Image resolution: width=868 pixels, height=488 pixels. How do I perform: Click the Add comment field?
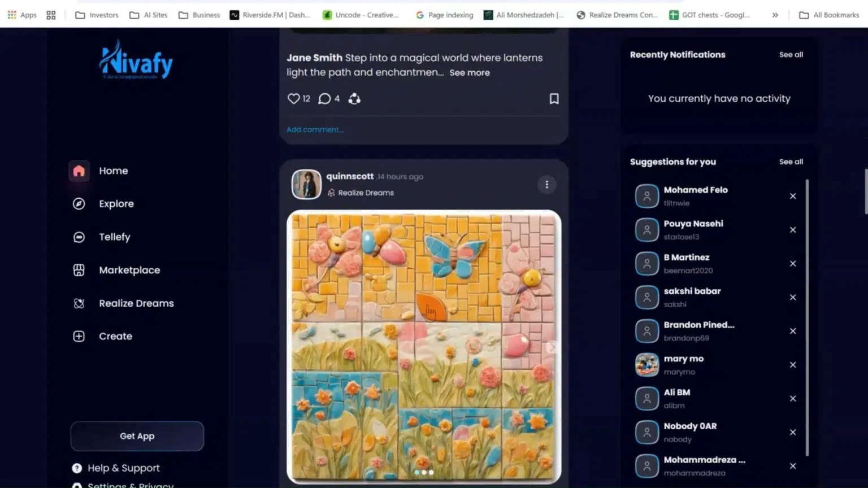point(315,129)
